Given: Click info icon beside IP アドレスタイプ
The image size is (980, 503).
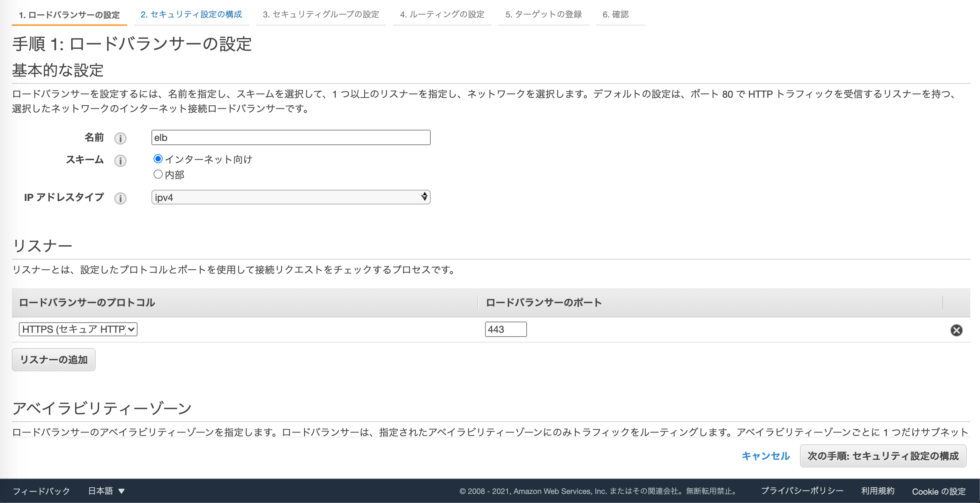Looking at the screenshot, I should tap(120, 198).
